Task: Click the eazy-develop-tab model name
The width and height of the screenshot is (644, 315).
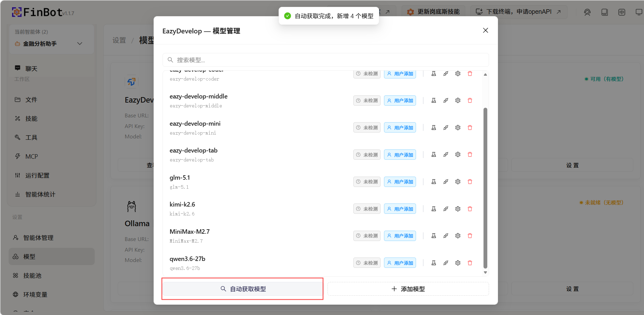Action: (x=194, y=150)
